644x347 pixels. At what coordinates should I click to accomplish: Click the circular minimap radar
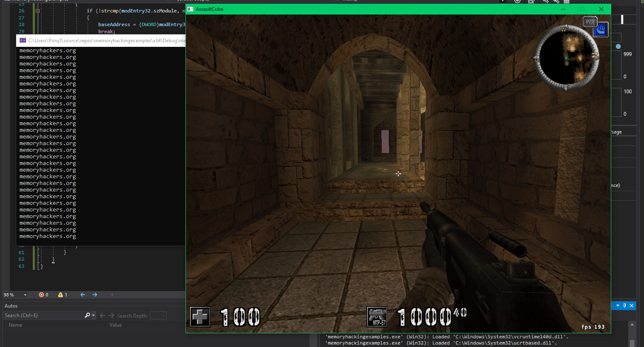(566, 58)
